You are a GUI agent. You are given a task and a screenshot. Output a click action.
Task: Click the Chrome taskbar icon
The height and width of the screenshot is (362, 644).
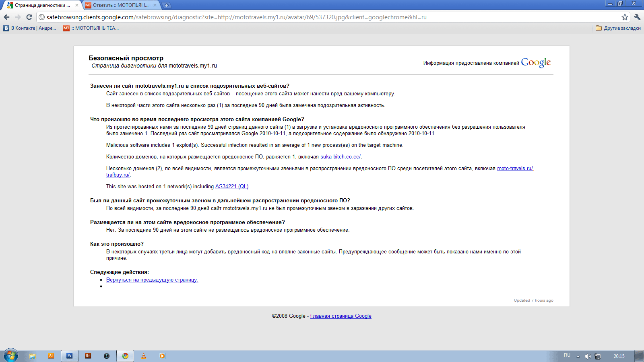125,356
